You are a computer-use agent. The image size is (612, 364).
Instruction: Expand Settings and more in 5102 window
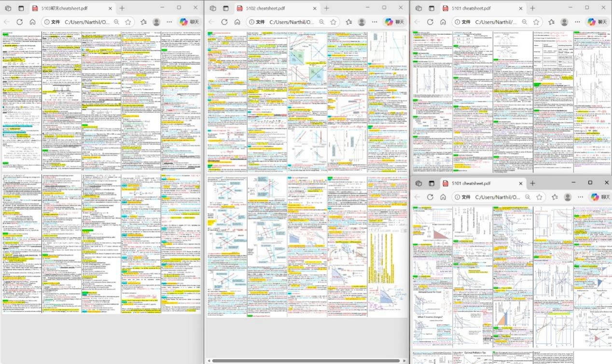[375, 22]
